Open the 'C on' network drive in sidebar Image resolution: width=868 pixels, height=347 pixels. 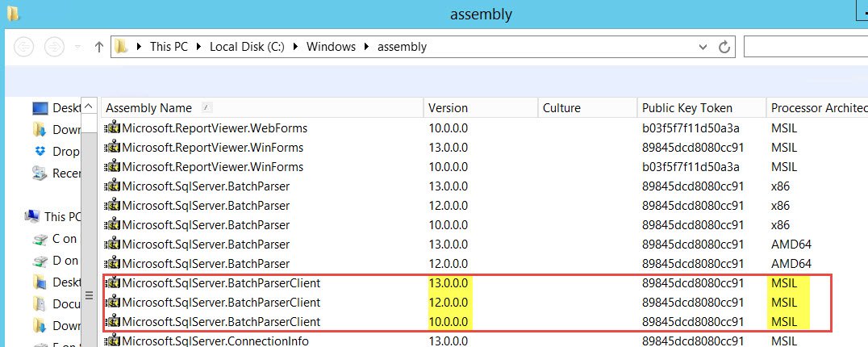(57, 239)
